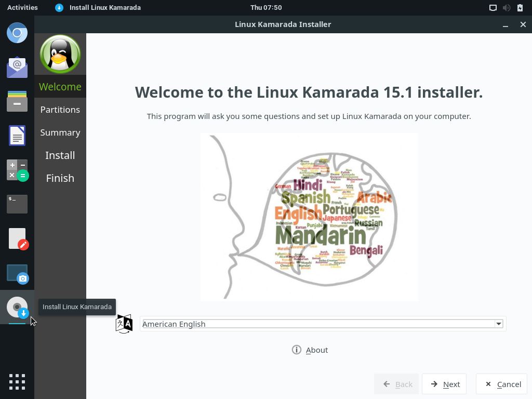Image resolution: width=532 pixels, height=399 pixels.
Task: Open the document writer dock icon
Action: (17, 136)
